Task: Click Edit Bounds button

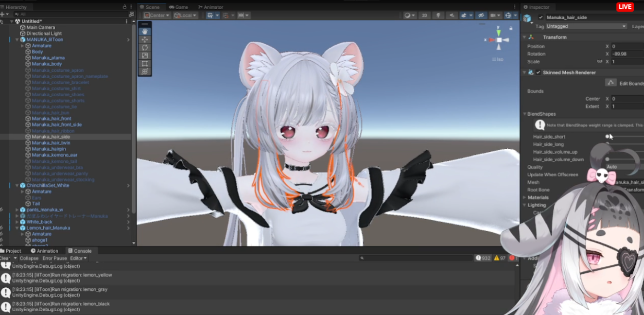Action: pos(611,83)
